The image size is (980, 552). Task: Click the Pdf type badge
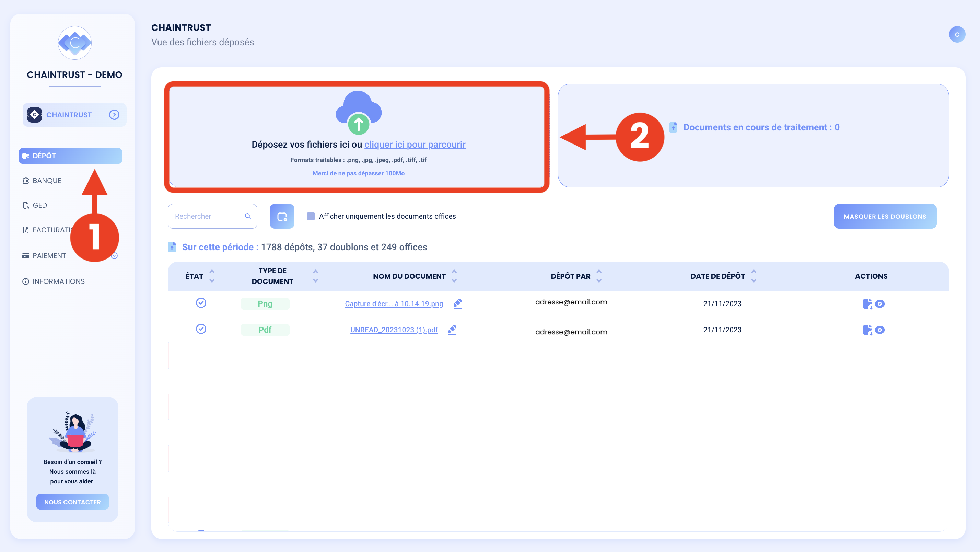point(265,330)
